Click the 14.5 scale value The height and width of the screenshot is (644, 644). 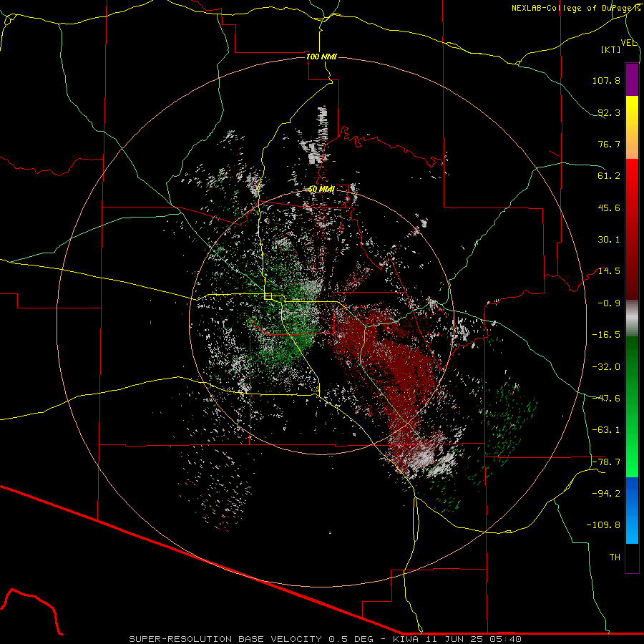(609, 271)
